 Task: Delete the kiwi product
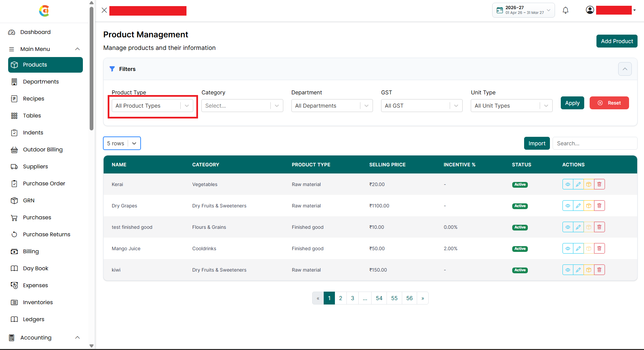point(599,270)
